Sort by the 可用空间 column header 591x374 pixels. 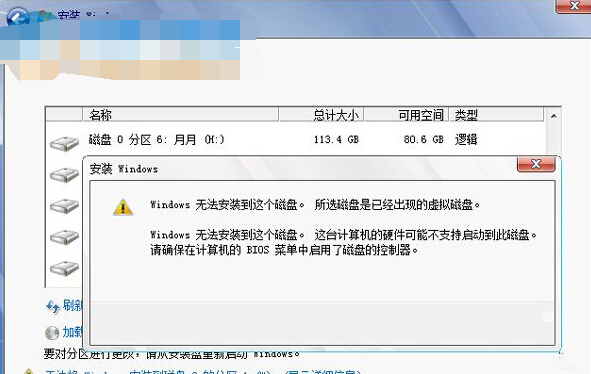(406, 115)
